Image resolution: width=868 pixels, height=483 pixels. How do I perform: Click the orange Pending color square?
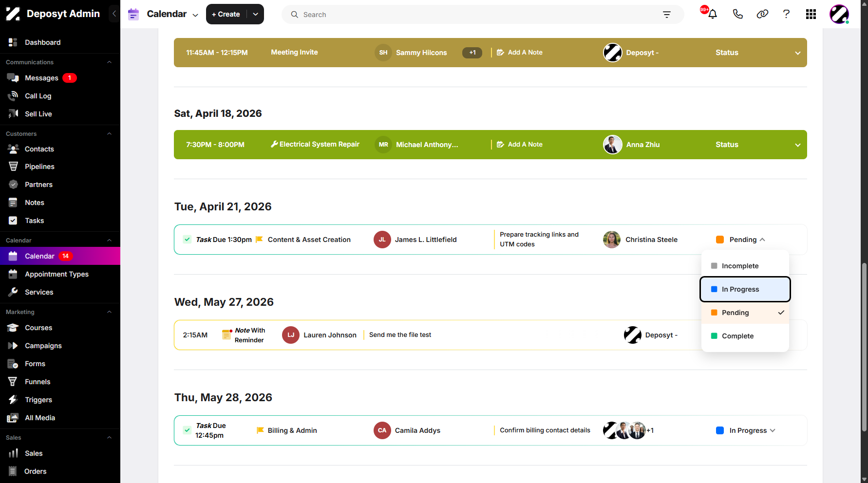click(720, 240)
